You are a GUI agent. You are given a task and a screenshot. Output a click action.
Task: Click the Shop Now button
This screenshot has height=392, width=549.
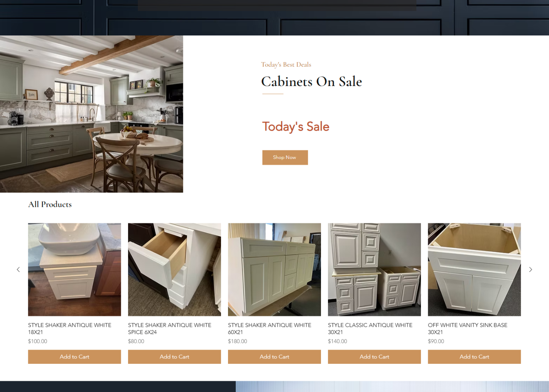coord(285,157)
